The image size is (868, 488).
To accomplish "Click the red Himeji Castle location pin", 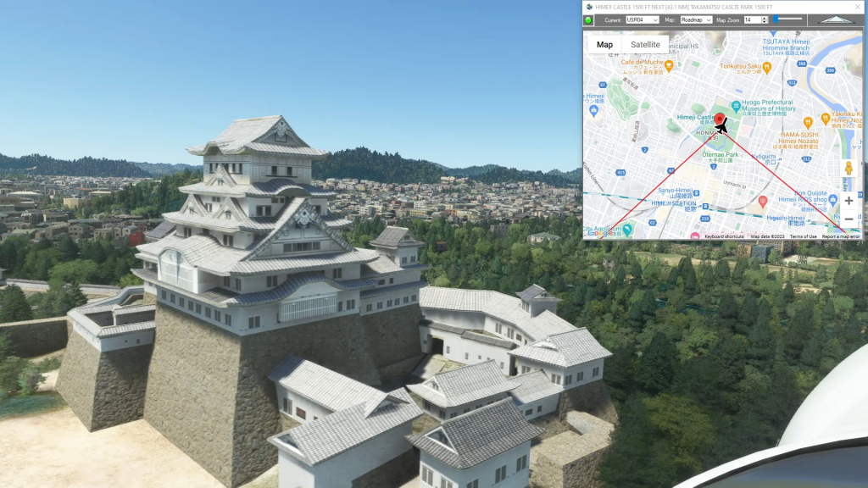I will click(x=719, y=119).
